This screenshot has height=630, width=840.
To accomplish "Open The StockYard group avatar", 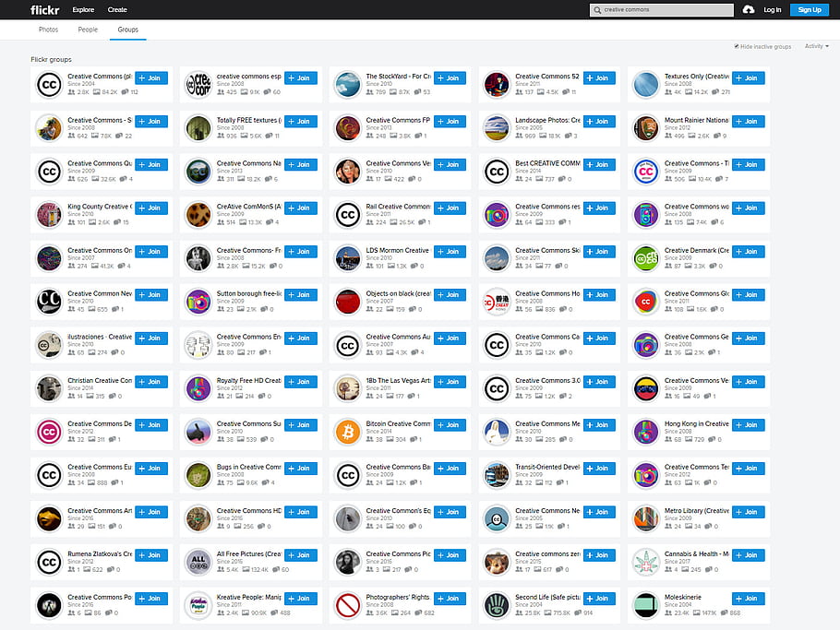I will point(348,85).
